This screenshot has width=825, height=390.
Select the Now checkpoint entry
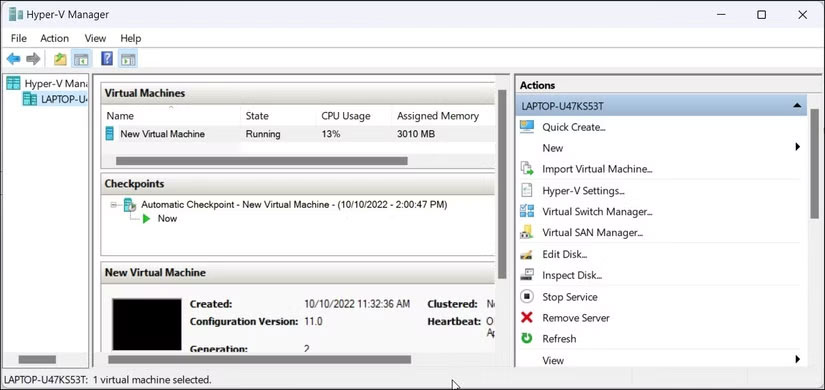(x=167, y=218)
